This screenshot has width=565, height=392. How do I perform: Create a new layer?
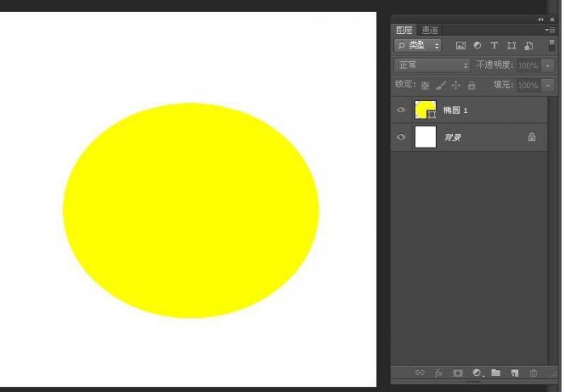pyautogui.click(x=514, y=373)
